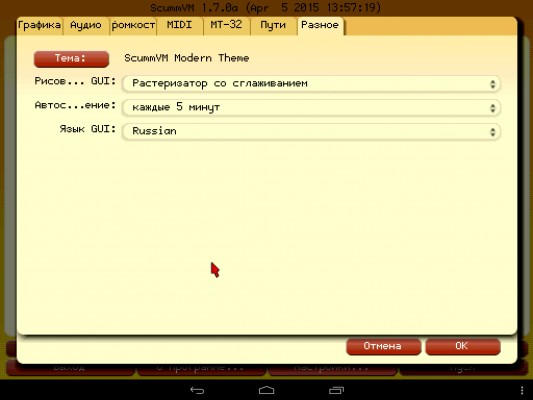Tap the Android recent apps icon
Image resolution: width=533 pixels, height=400 pixels.
pos(337,390)
